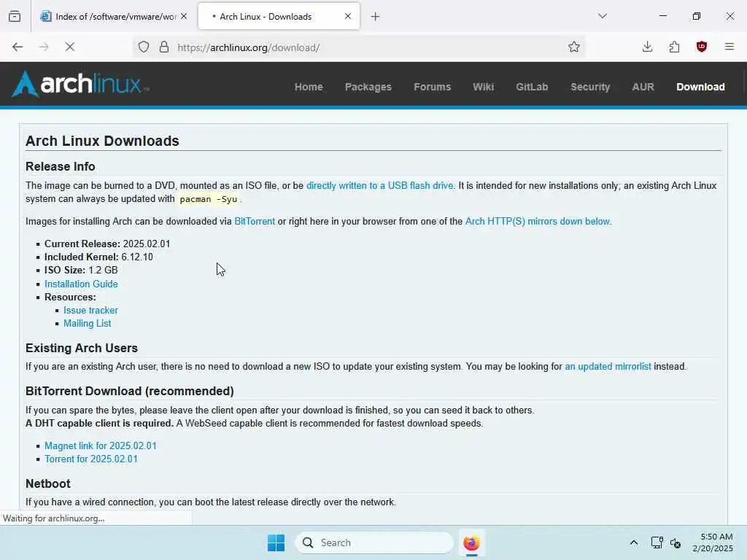Viewport: 747px width, 560px height.
Task: Click the taskbar Search box
Action: coord(374,542)
